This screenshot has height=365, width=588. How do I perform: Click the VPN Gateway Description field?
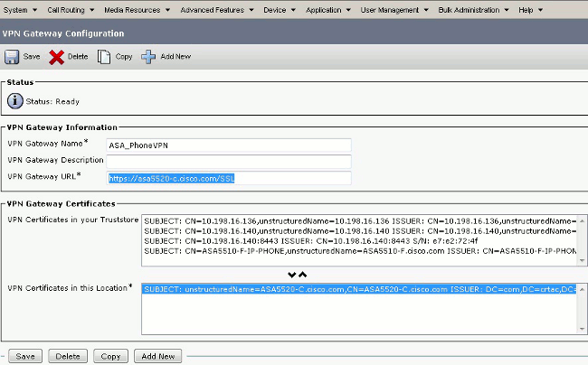click(x=229, y=162)
